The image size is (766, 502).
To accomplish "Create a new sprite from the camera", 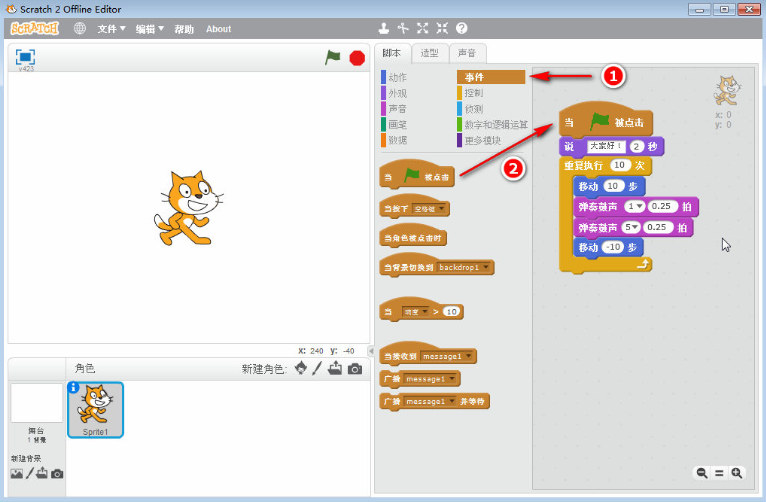I will [355, 369].
